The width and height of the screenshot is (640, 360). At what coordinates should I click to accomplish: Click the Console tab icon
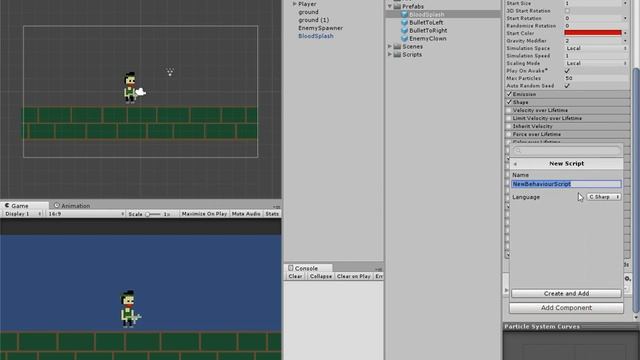291,268
